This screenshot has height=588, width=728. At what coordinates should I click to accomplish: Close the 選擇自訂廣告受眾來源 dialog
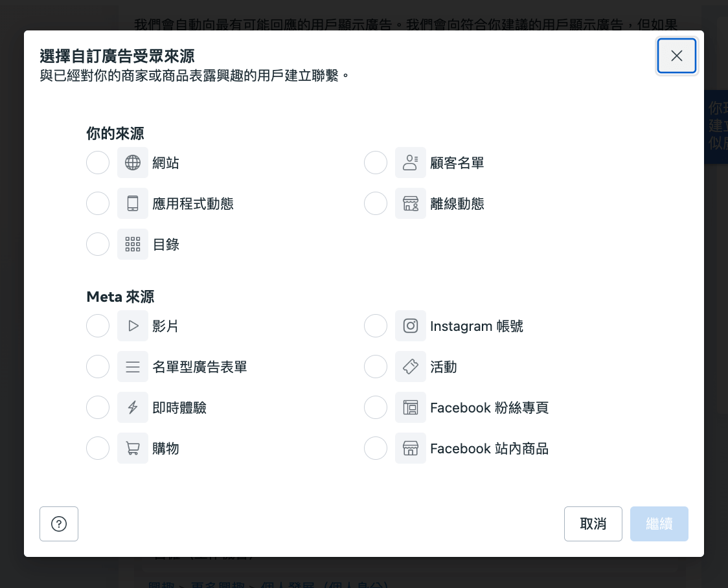[x=677, y=56]
